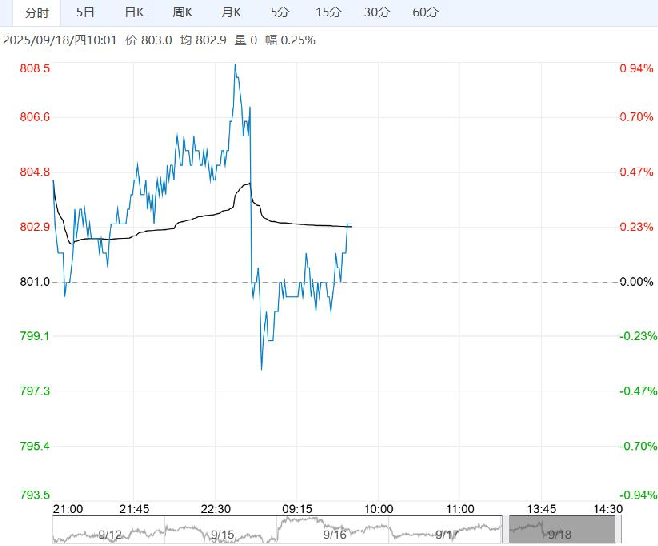Select the 周K weekly candlestick tab
658x546 pixels.
tap(183, 12)
